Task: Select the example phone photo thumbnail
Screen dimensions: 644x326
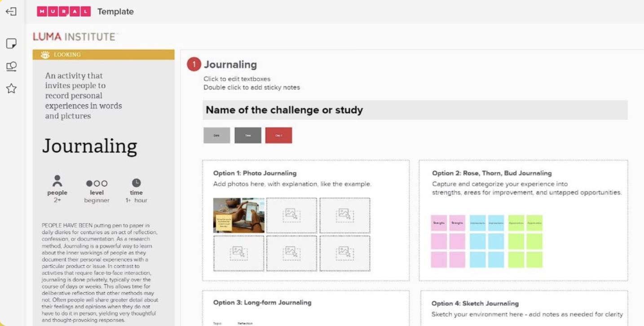Action: [239, 215]
